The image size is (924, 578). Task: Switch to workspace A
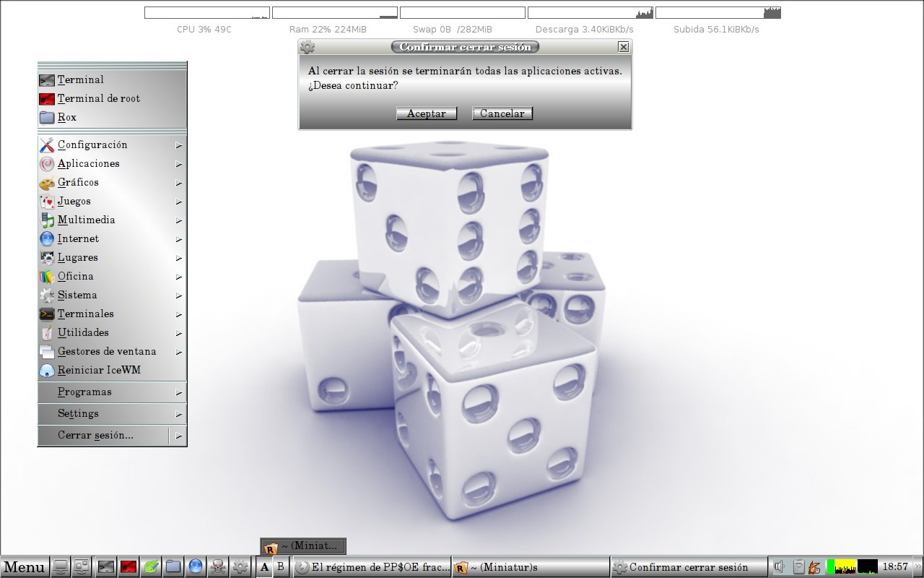(264, 567)
